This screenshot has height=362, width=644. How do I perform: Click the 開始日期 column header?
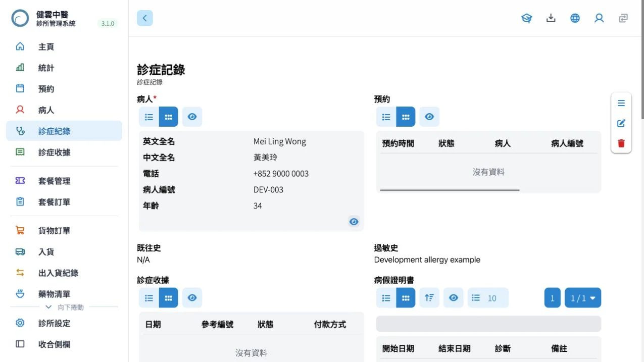pos(398,349)
